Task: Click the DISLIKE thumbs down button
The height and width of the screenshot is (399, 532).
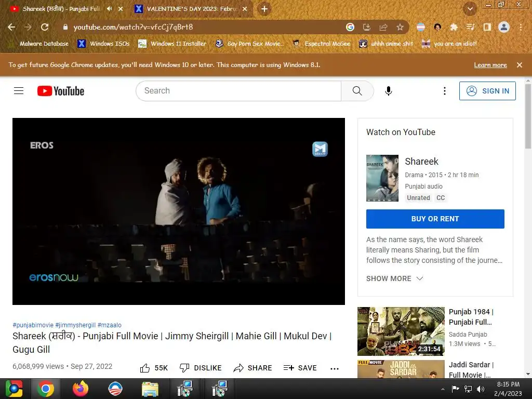Action: 201,368
